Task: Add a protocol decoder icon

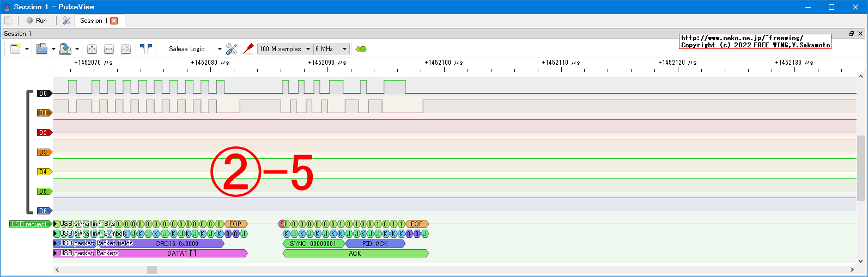Action: [361, 49]
